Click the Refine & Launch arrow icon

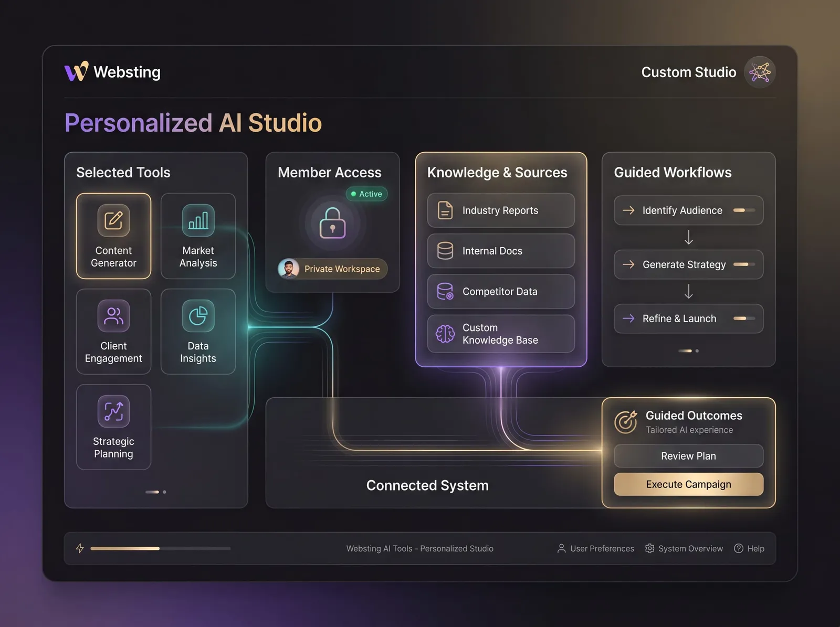point(628,318)
